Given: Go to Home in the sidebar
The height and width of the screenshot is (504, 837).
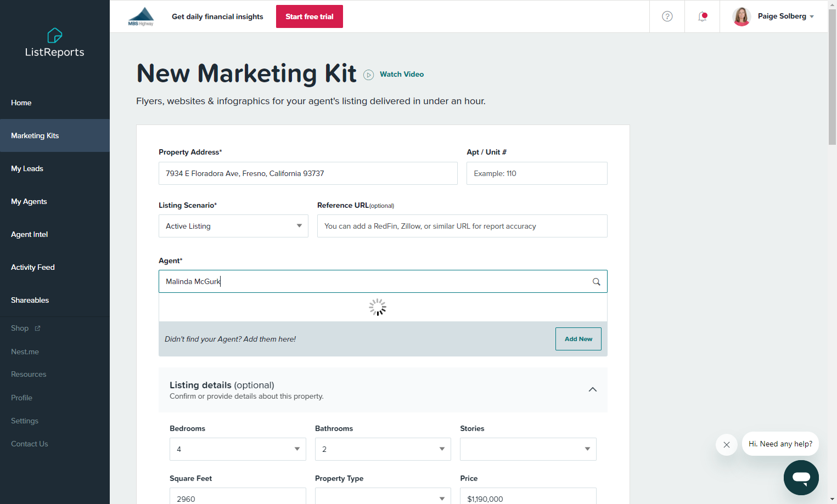Looking at the screenshot, I should point(55,103).
